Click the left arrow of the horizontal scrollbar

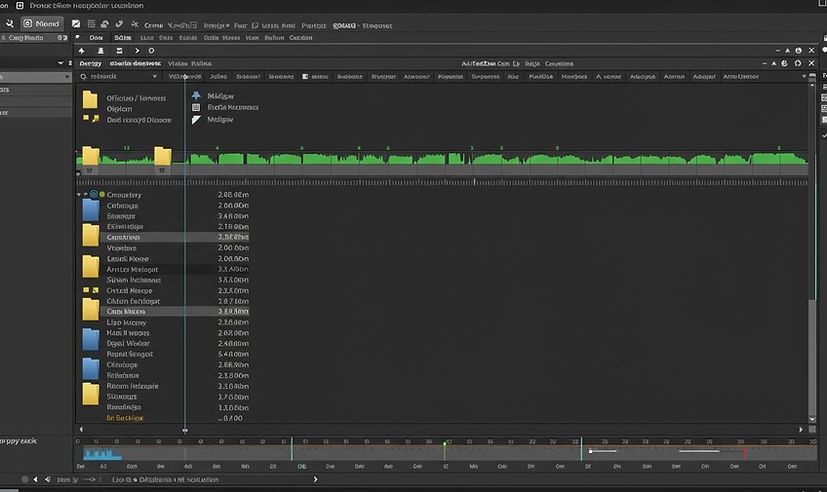(x=81, y=430)
